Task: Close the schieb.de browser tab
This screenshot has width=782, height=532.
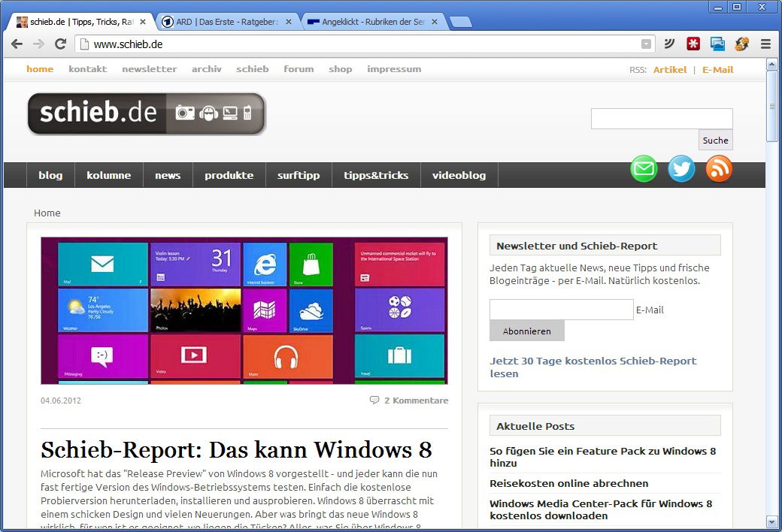Action: tap(143, 22)
